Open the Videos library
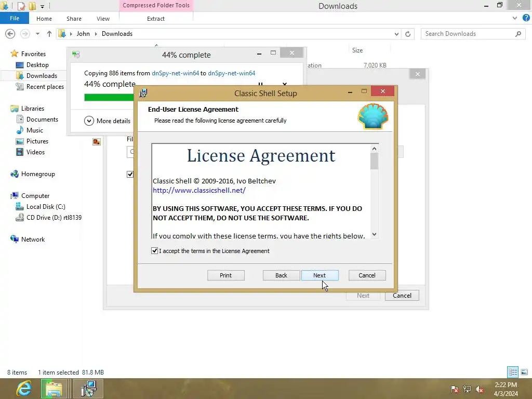 coord(35,152)
